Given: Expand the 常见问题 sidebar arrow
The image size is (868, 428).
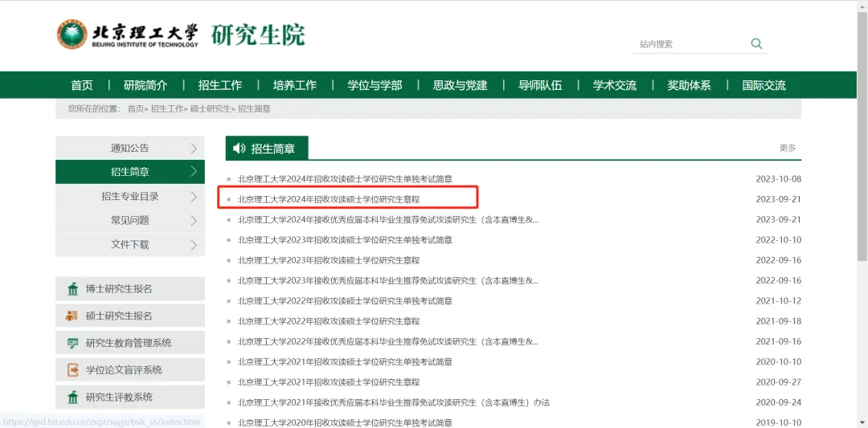Looking at the screenshot, I should tap(194, 221).
